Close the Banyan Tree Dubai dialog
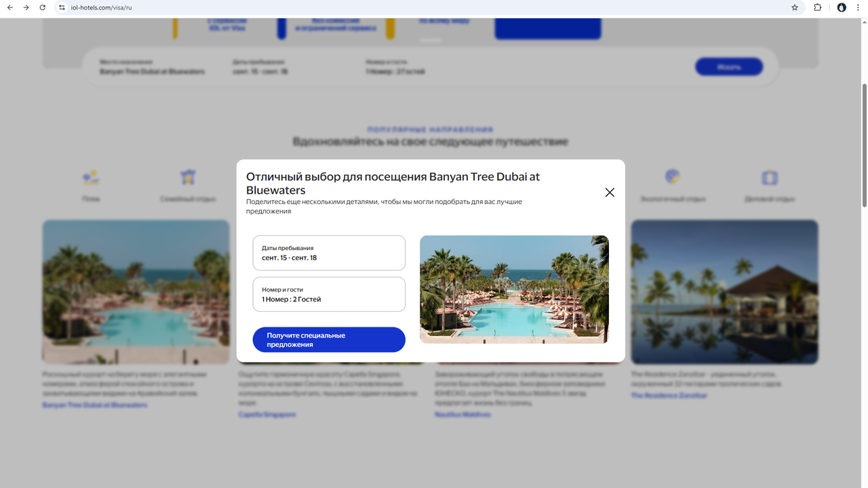The image size is (868, 488). coord(610,192)
